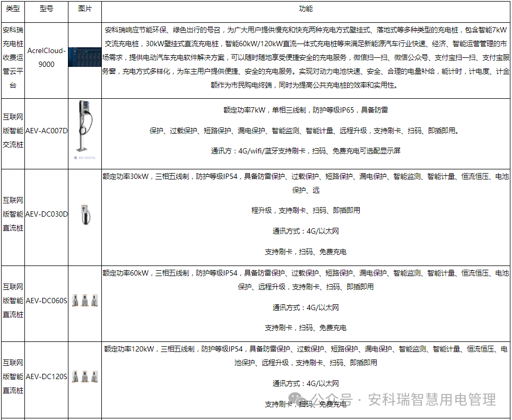The width and height of the screenshot is (512, 420).
Task: Open the AEV-DC060S chargers image
Action: point(85,301)
